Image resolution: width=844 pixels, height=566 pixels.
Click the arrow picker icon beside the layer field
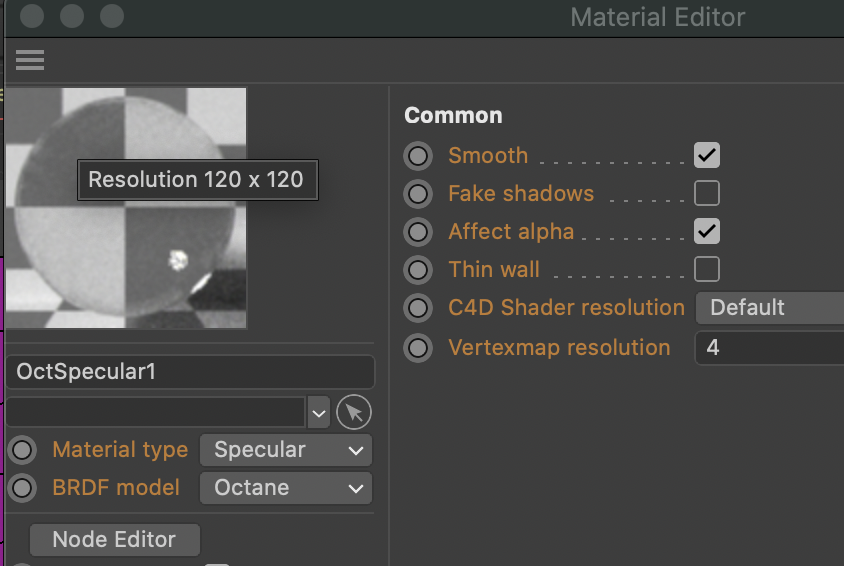[x=353, y=412]
